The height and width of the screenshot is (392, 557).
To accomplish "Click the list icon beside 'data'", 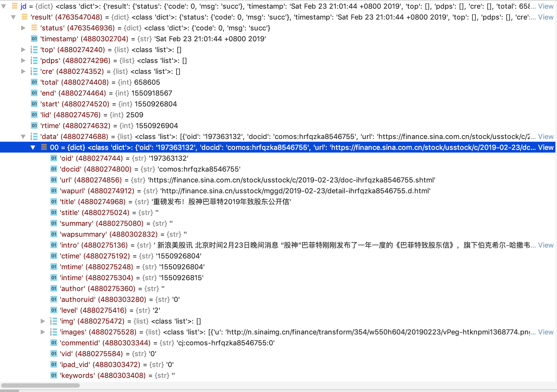I will tap(34, 137).
